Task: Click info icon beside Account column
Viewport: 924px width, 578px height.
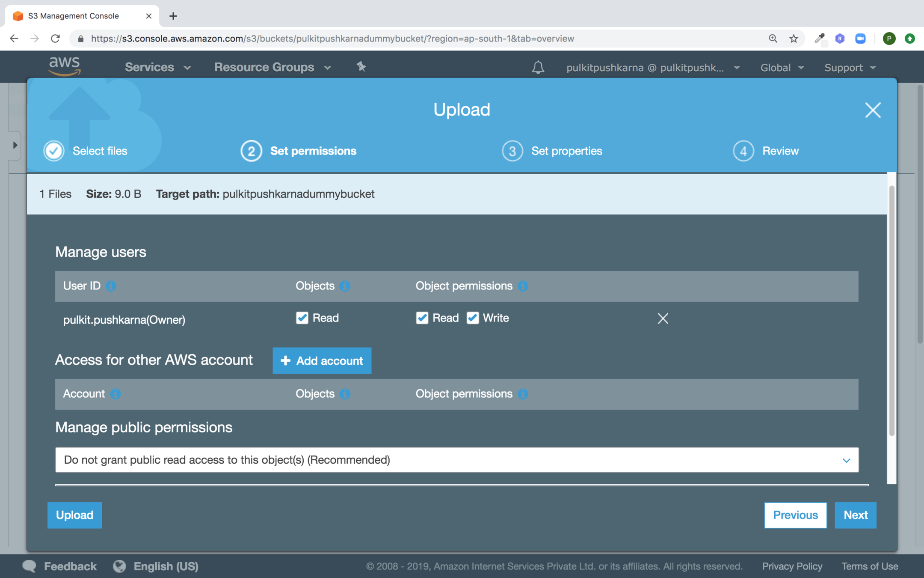Action: [x=115, y=394]
